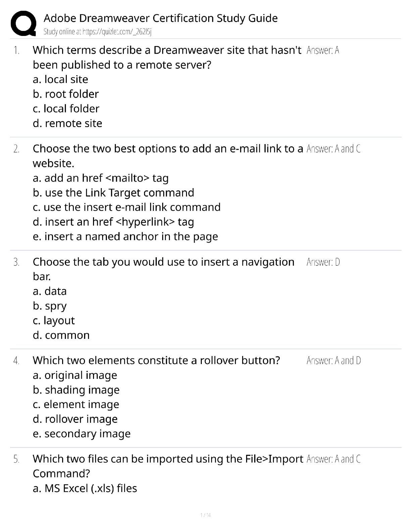Select 'a. original image' option
The image size is (411, 532).
(x=75, y=375)
